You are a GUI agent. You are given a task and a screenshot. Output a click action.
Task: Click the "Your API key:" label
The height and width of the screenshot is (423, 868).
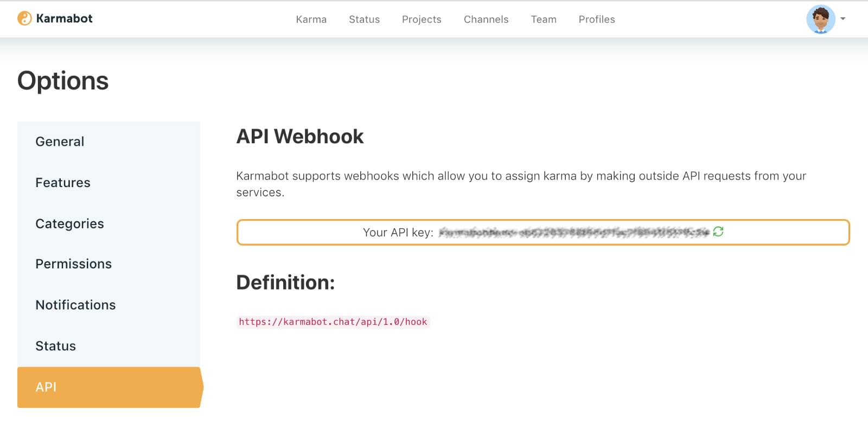pyautogui.click(x=398, y=233)
